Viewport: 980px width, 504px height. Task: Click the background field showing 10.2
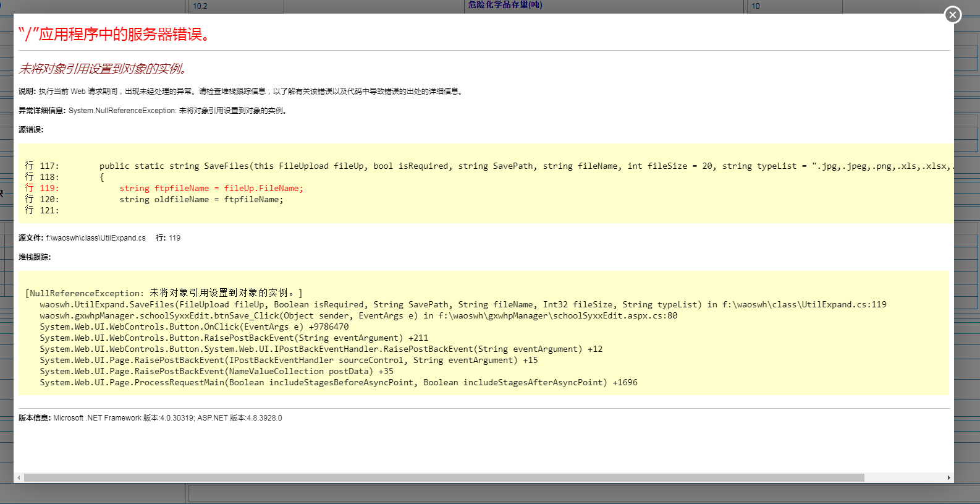tap(235, 6)
